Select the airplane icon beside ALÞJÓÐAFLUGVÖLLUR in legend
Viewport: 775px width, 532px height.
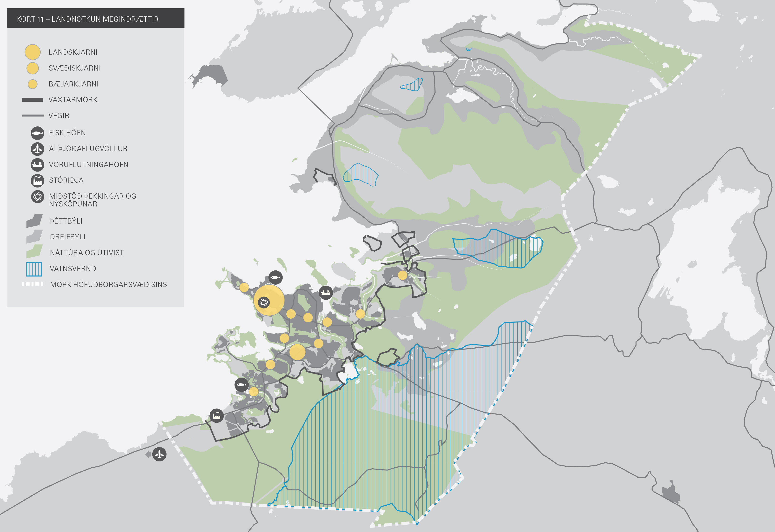click(37, 149)
